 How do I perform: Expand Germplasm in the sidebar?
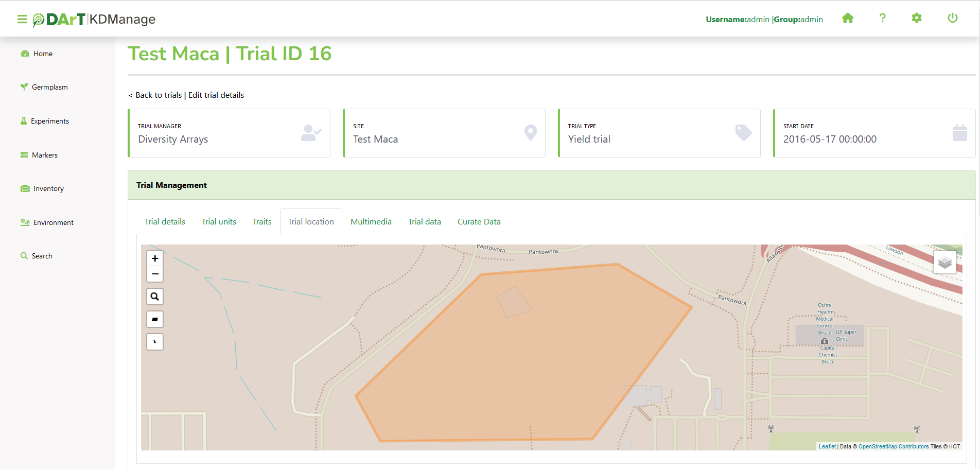[49, 88]
